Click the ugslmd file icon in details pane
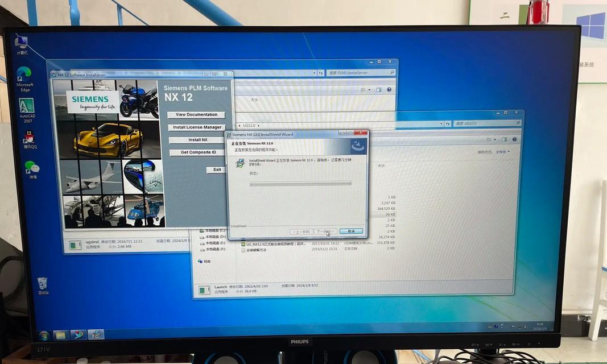The height and width of the screenshot is (364, 607). 75,245
